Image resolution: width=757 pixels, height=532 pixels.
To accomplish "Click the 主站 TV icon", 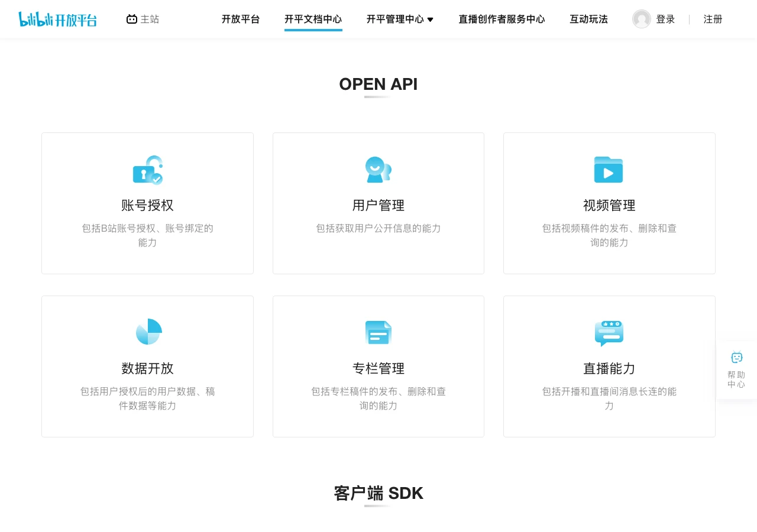I will coord(132,20).
